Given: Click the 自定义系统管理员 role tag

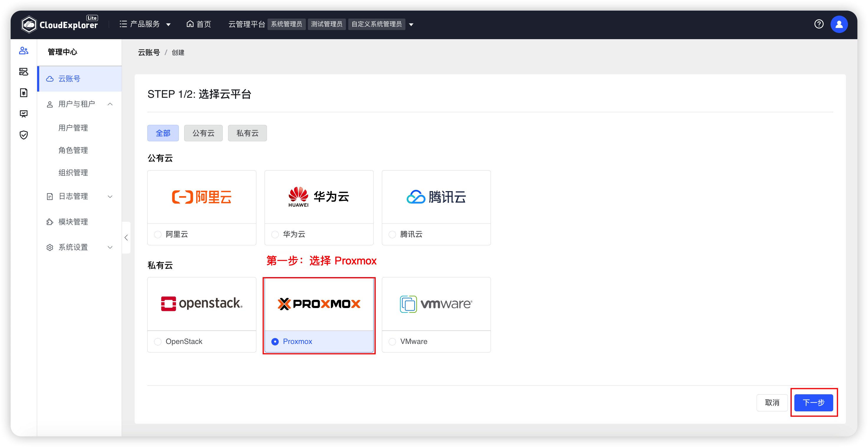Looking at the screenshot, I should pyautogui.click(x=376, y=24).
